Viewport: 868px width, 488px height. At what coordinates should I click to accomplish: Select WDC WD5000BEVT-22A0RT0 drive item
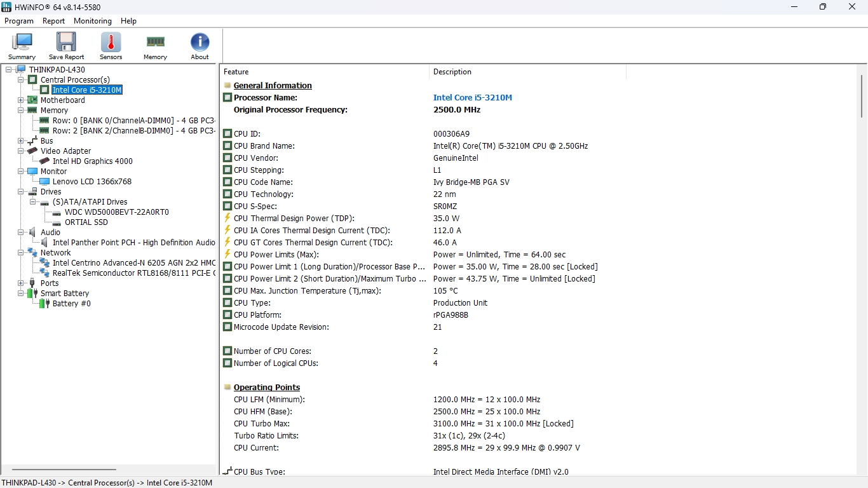click(117, 212)
